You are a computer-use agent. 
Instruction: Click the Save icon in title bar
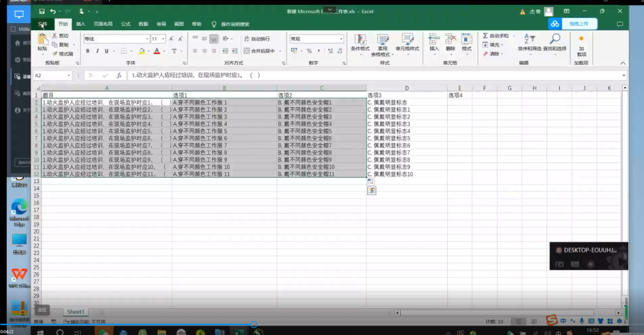[x=42, y=11]
